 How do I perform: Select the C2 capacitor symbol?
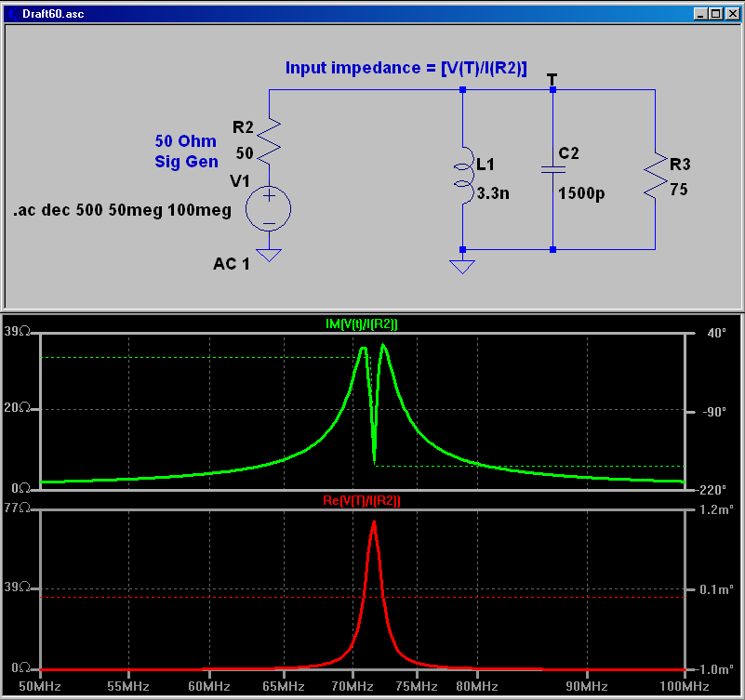click(553, 169)
